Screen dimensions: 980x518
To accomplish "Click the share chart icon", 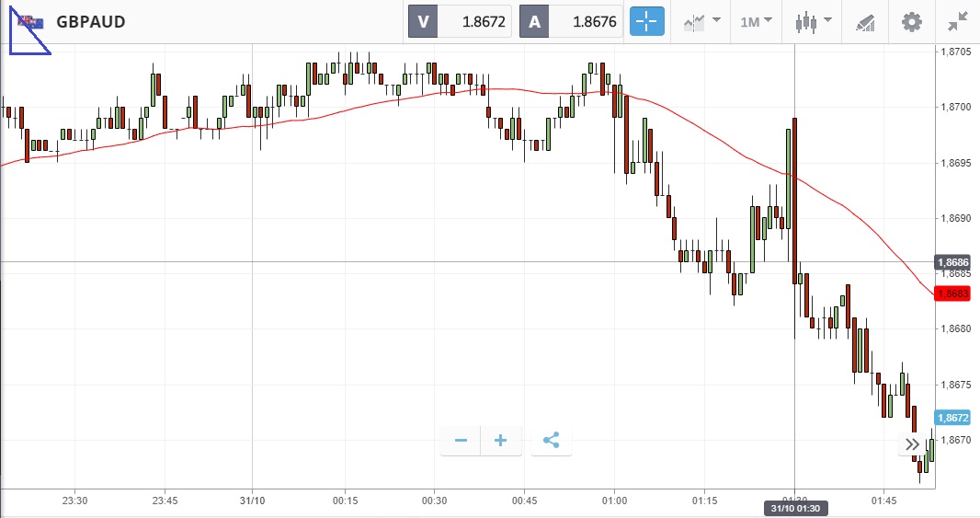I will [x=551, y=441].
